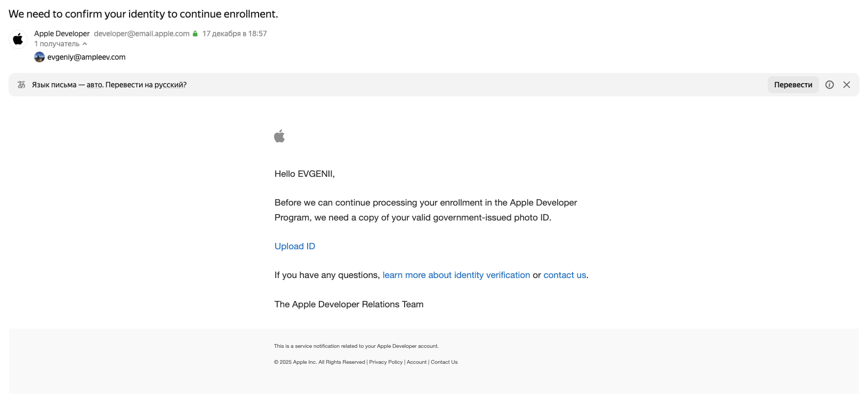Click the green lock security icon
This screenshot has width=868, height=400.
[195, 34]
